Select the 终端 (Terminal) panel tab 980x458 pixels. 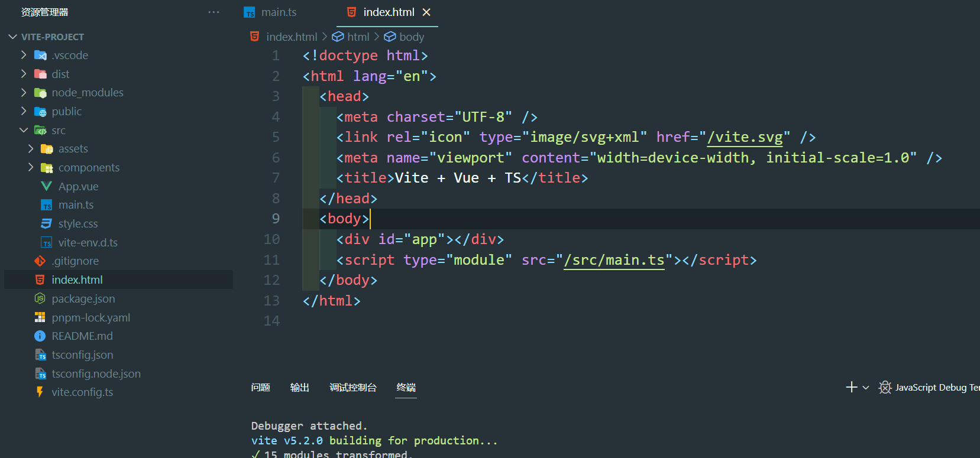[406, 388]
